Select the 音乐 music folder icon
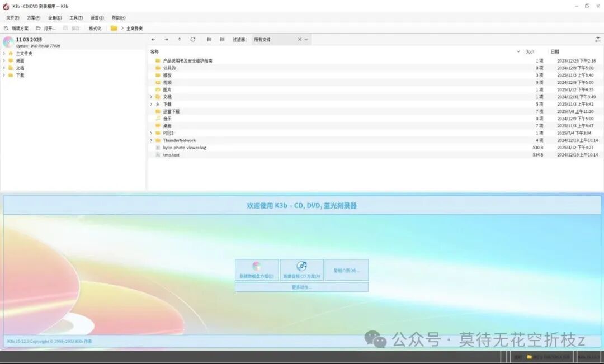The image size is (604, 364). pyautogui.click(x=158, y=119)
